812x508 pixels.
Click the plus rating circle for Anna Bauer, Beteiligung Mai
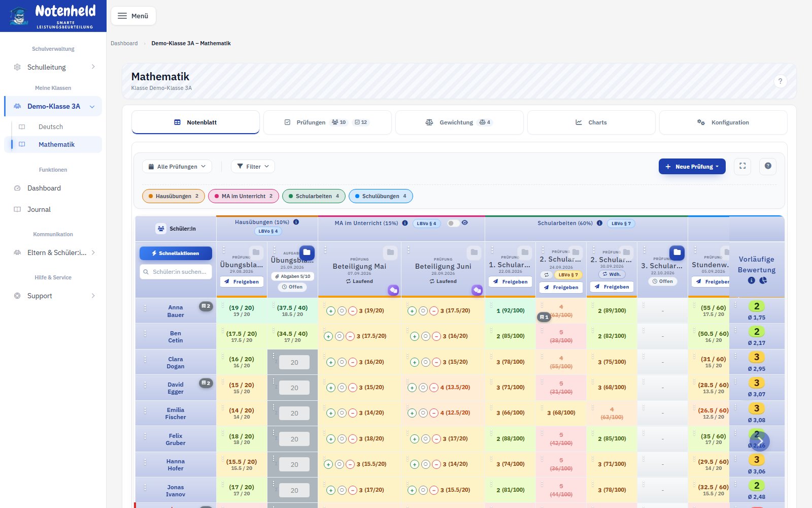coord(331,311)
